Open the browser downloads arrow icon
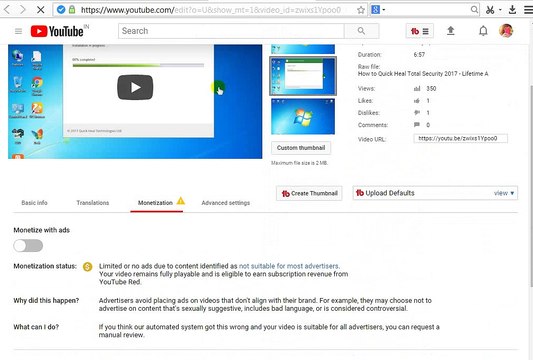533x360 pixels. coord(512,10)
